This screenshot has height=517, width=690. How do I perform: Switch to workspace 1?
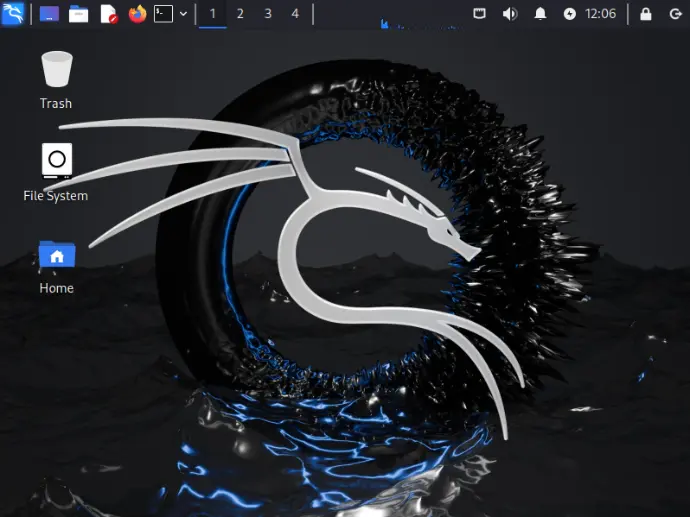[x=213, y=14]
